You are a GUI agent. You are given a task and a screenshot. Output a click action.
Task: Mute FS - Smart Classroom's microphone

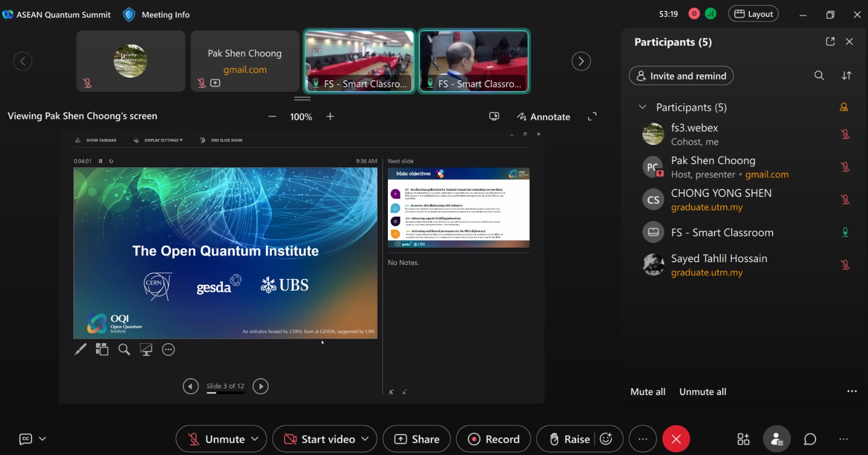click(x=845, y=232)
